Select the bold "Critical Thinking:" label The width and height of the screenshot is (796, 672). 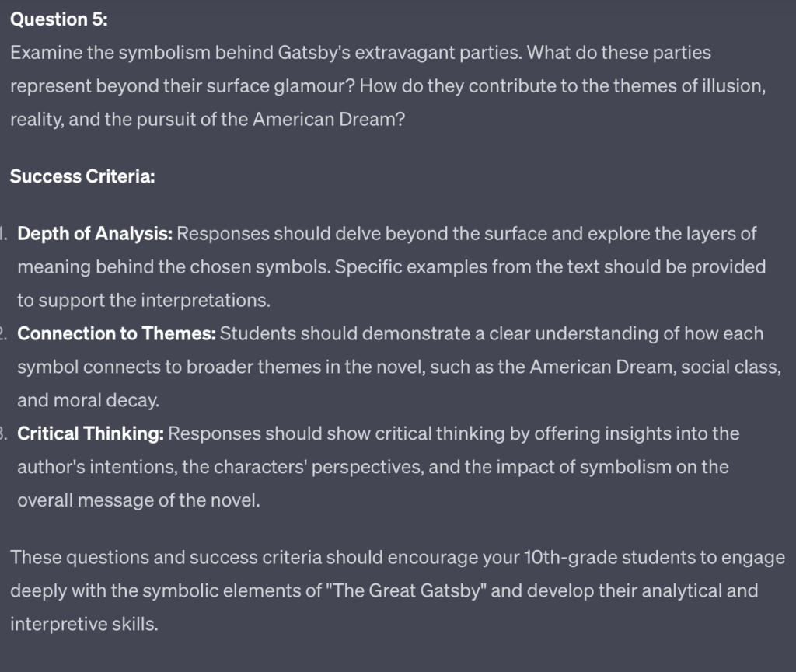click(91, 433)
